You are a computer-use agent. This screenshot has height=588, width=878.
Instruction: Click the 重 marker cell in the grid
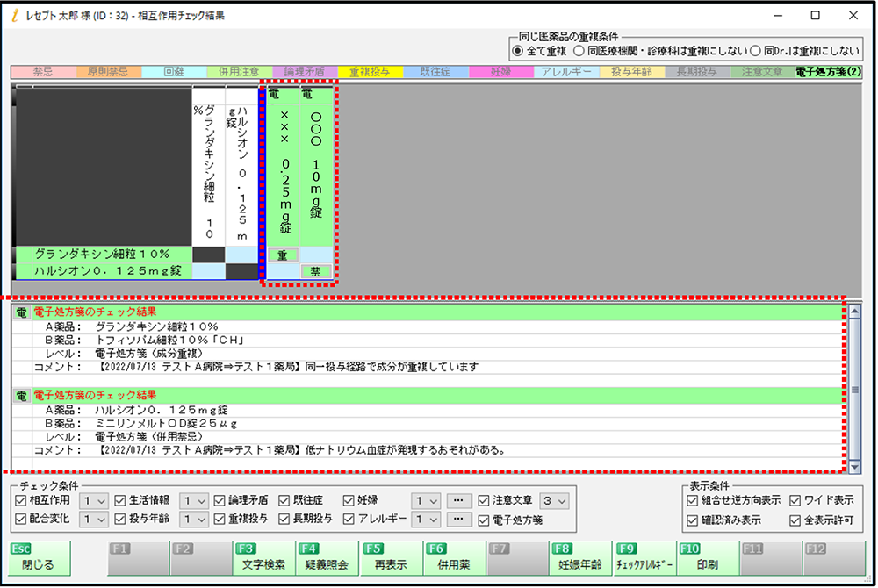coord(283,255)
